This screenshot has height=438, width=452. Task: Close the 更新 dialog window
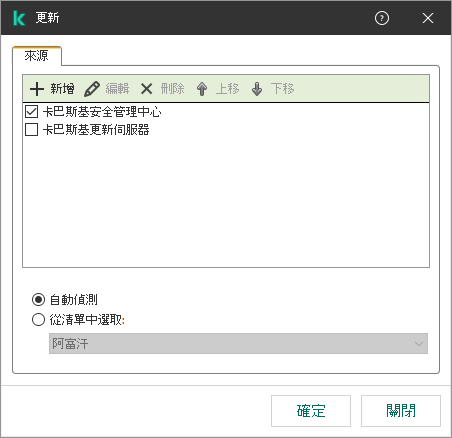428,18
